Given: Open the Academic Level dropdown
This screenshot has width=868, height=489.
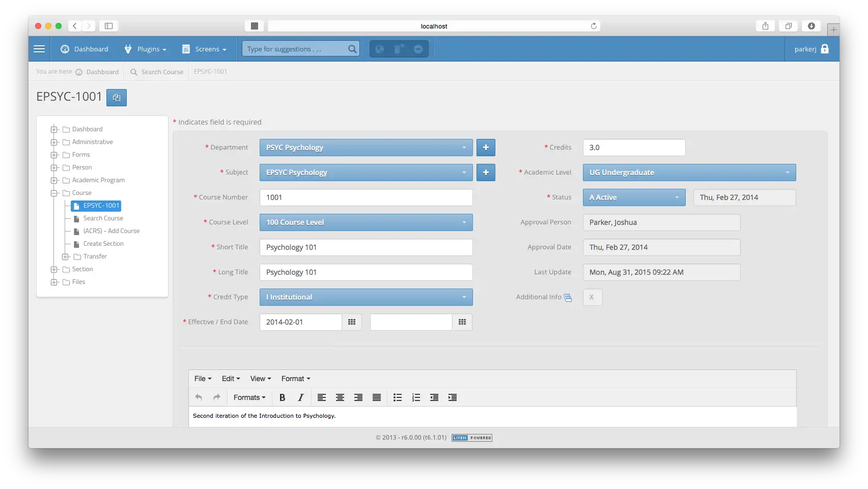Looking at the screenshot, I should pyautogui.click(x=688, y=172).
